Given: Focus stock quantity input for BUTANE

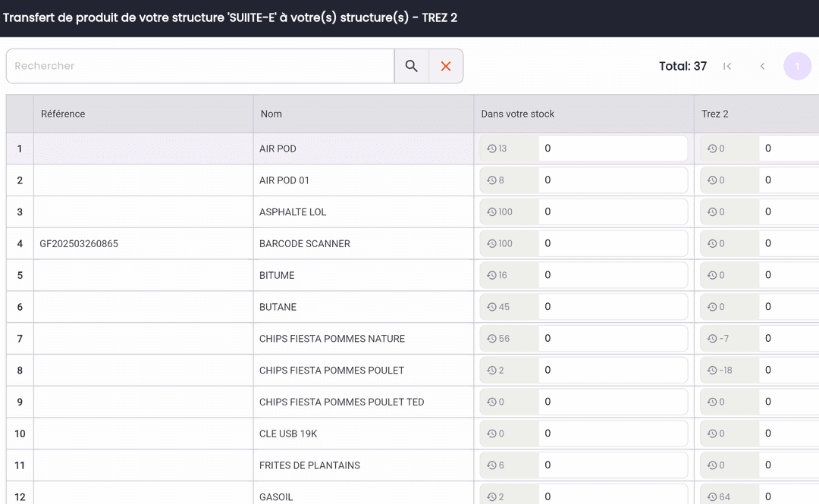Looking at the screenshot, I should tap(611, 307).
